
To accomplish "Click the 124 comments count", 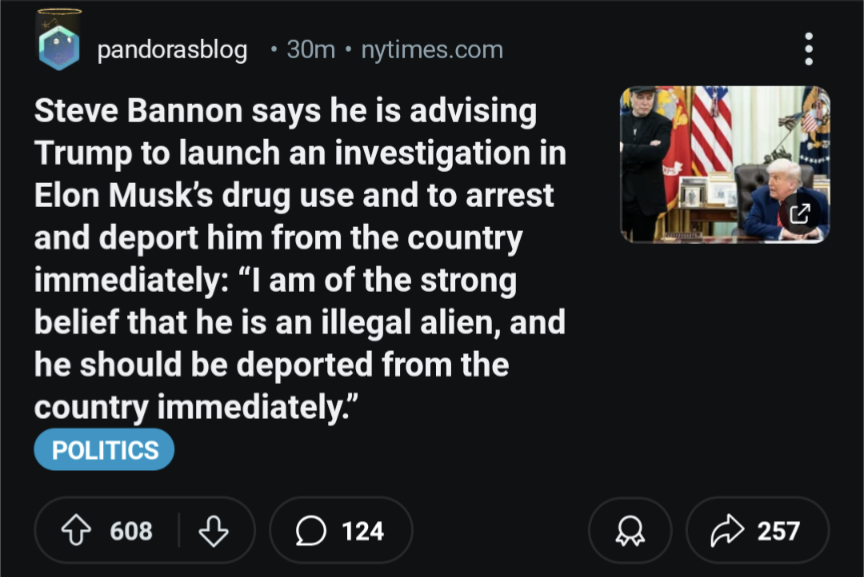I will [x=362, y=531].
